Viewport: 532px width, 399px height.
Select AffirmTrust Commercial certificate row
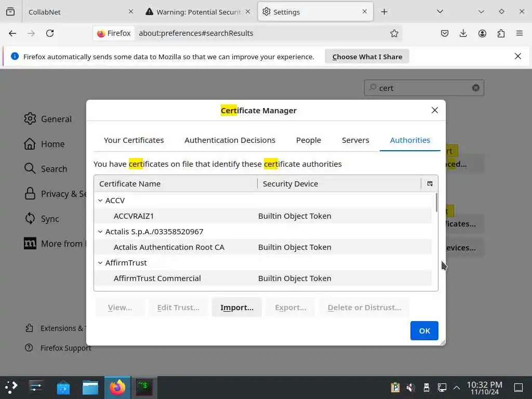click(263, 278)
